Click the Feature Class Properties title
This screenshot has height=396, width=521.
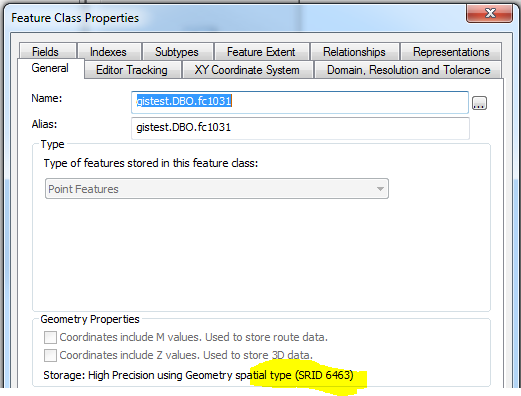point(75,18)
